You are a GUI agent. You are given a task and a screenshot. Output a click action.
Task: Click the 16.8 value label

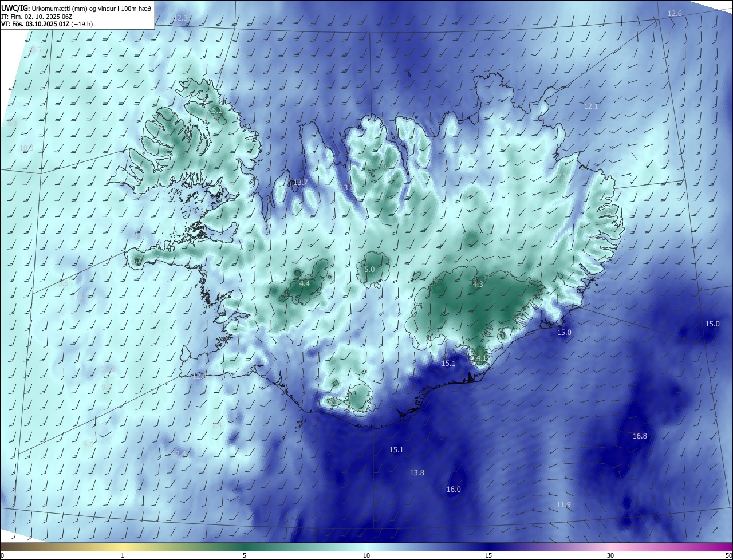640,436
